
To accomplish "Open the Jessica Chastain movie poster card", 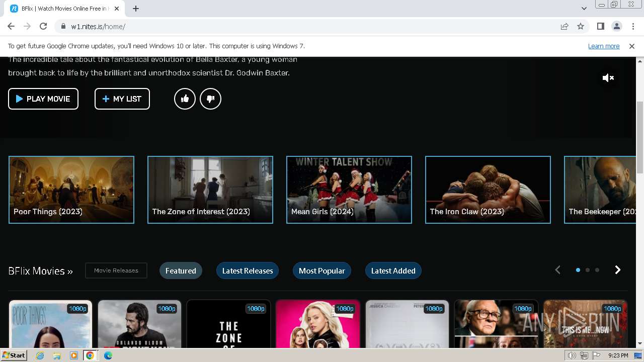I will pyautogui.click(x=407, y=324).
